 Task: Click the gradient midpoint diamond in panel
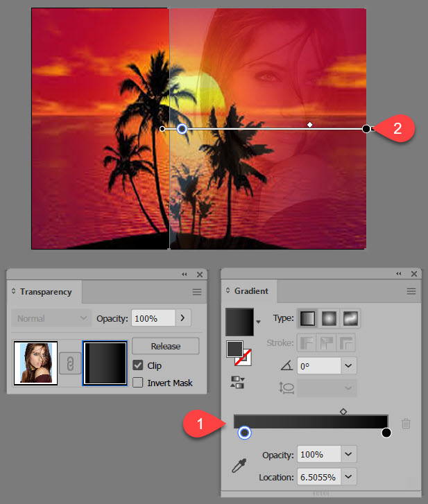(x=343, y=411)
